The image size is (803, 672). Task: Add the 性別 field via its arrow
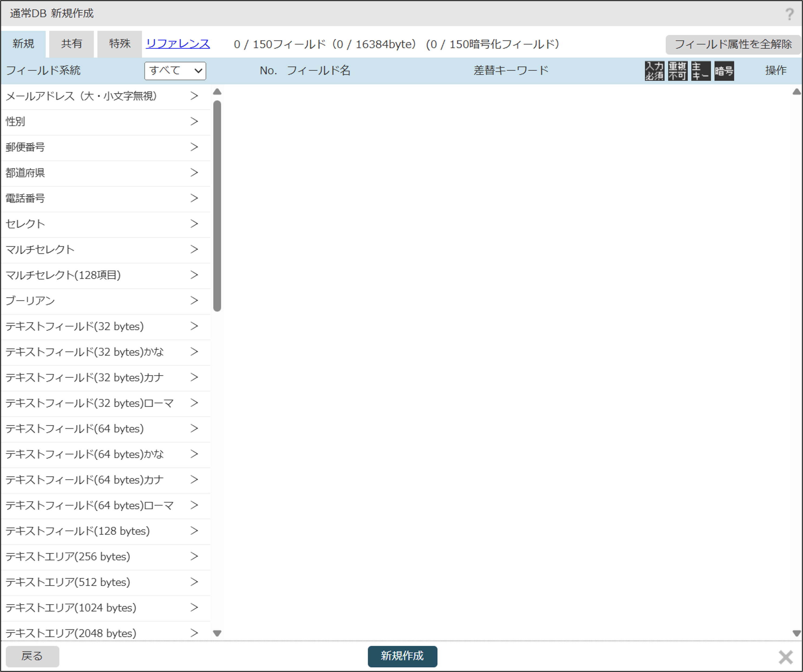(x=194, y=122)
